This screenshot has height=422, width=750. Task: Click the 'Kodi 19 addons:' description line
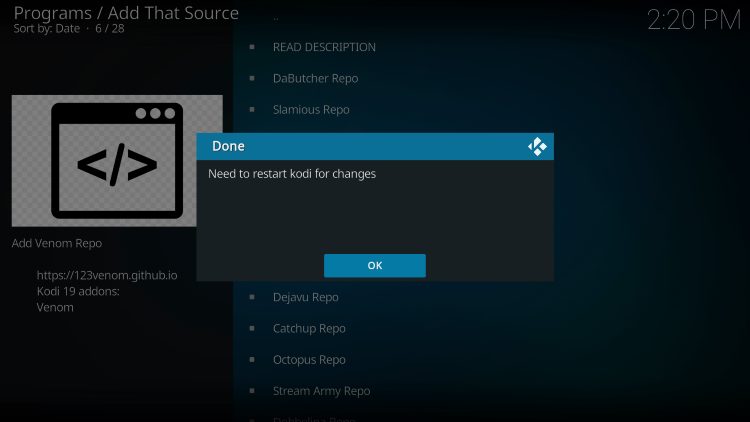pos(78,291)
